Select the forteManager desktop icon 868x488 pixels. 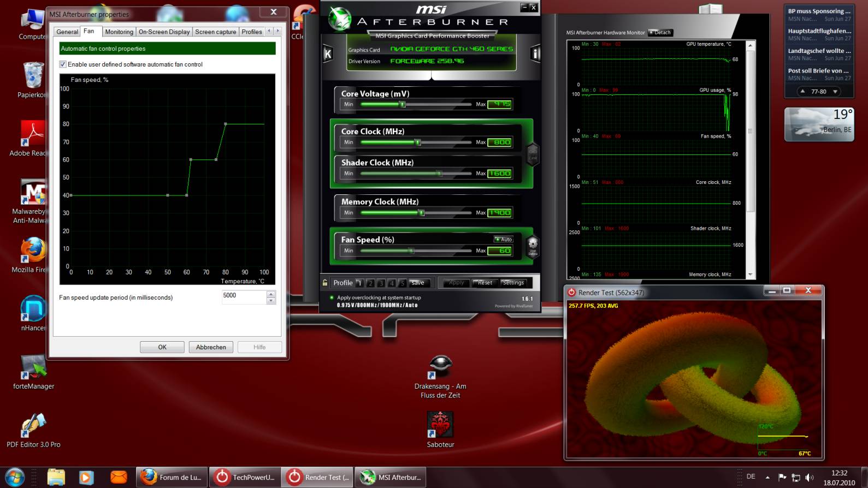coord(33,372)
